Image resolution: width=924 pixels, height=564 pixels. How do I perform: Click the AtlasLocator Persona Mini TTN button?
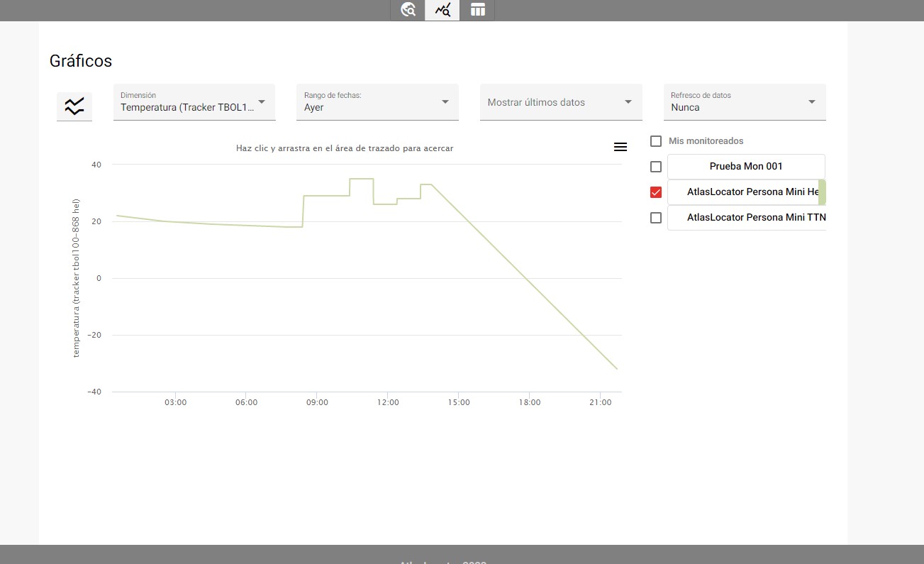747,218
